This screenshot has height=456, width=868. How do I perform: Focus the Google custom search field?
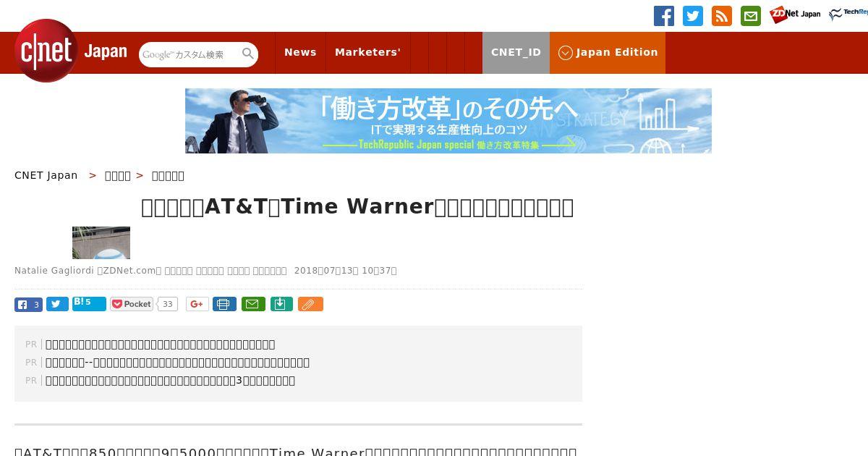[190, 54]
